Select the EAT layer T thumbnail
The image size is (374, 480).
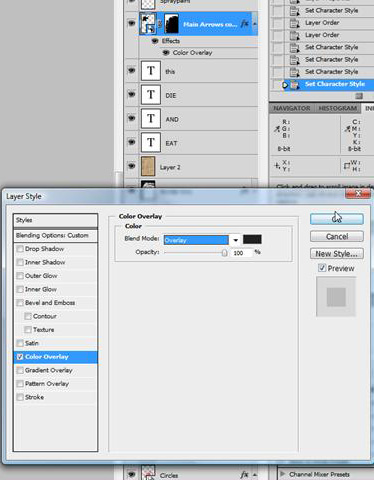[151, 142]
